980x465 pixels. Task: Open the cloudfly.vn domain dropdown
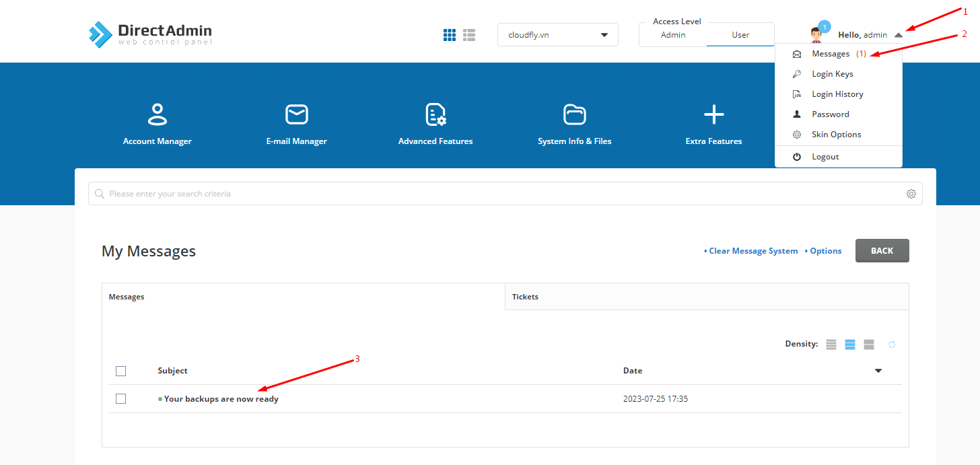click(x=558, y=35)
